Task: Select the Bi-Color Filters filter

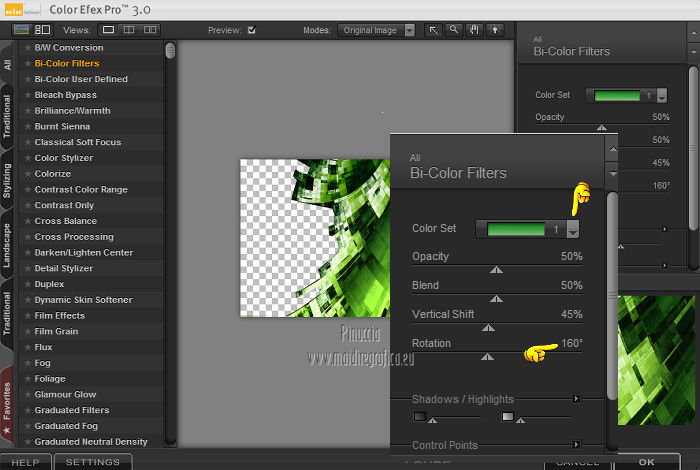Action: (67, 63)
